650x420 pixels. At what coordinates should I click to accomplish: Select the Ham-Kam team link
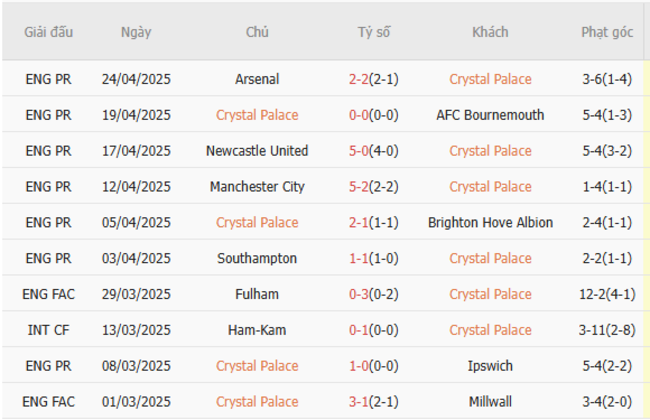pos(257,330)
